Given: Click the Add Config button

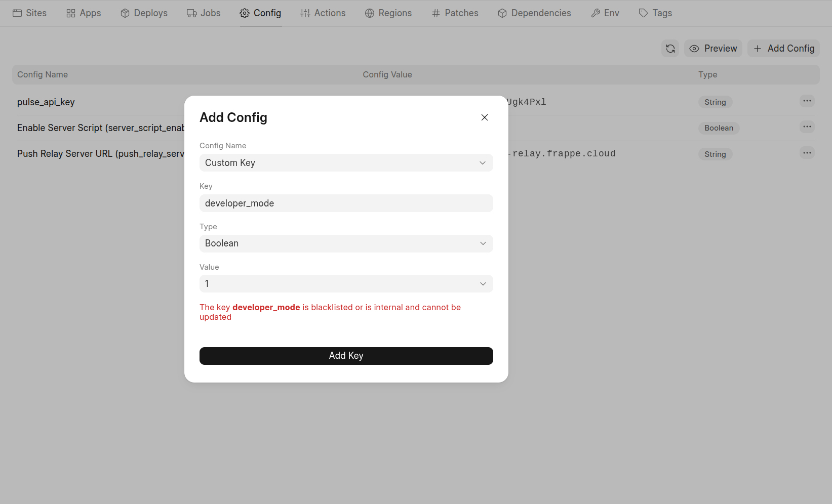Looking at the screenshot, I should pos(783,48).
